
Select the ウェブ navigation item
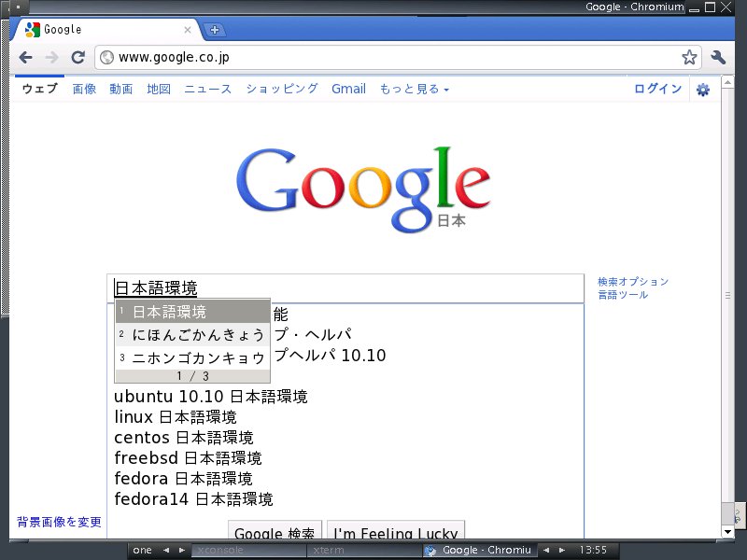coord(39,89)
